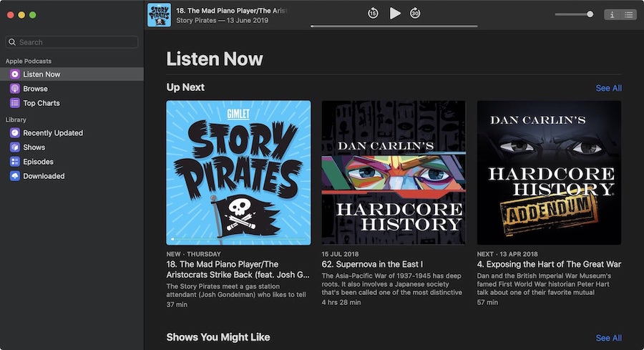Click the playback progress bar

[x=394, y=26]
